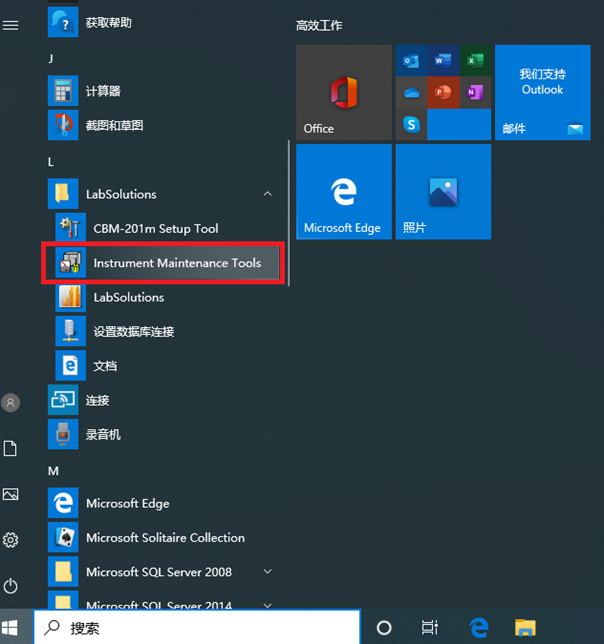Screen dimensions: 604x644
Task: Expand Microsoft SQL Server 2014 folder
Action: (x=267, y=604)
